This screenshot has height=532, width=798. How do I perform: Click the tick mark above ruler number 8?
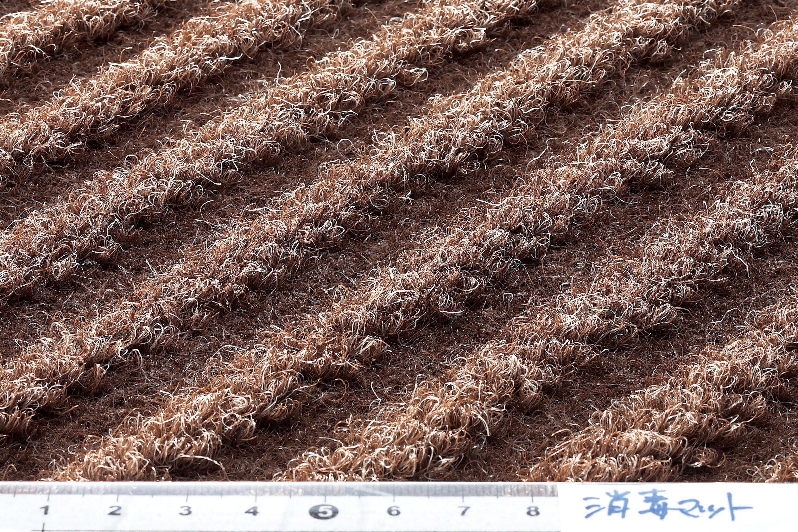(x=532, y=497)
